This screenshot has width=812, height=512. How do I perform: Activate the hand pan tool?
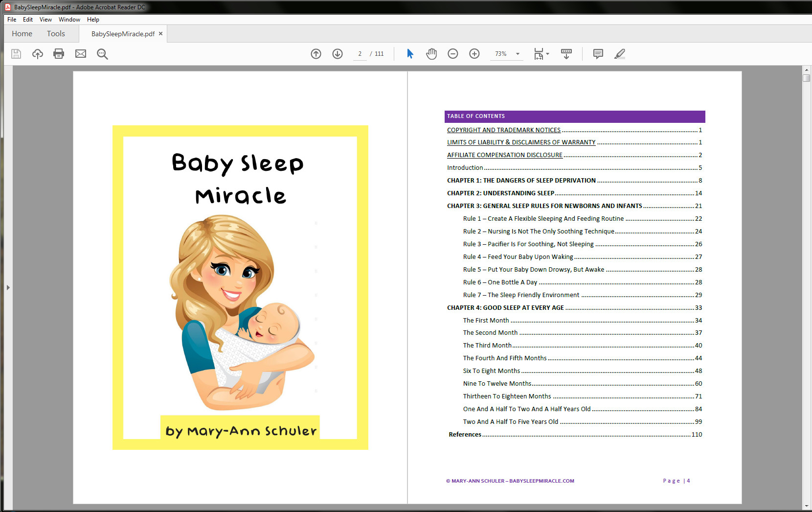431,54
